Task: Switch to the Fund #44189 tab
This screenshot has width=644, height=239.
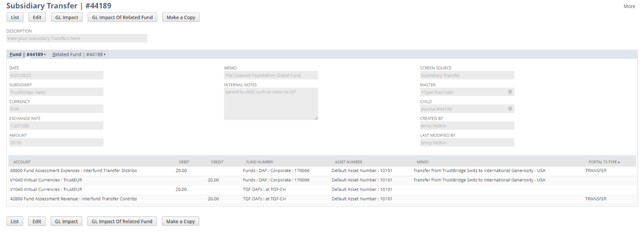Action: 27,54
